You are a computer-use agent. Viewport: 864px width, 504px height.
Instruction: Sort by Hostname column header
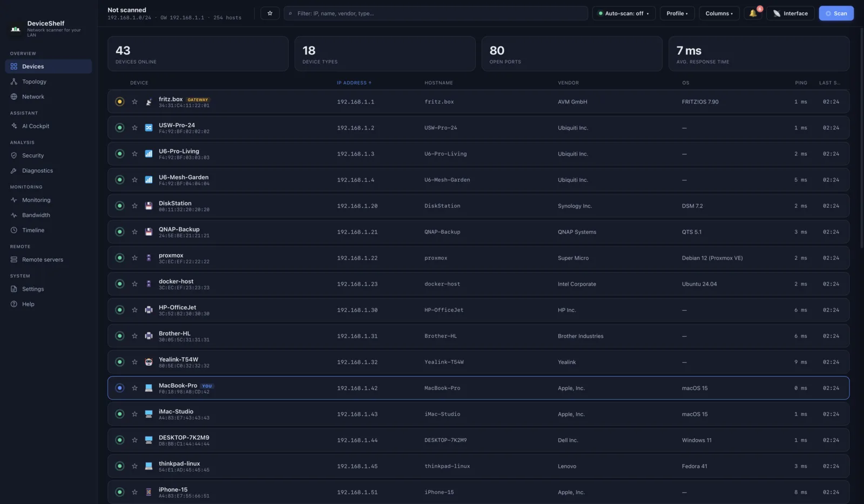tap(438, 83)
